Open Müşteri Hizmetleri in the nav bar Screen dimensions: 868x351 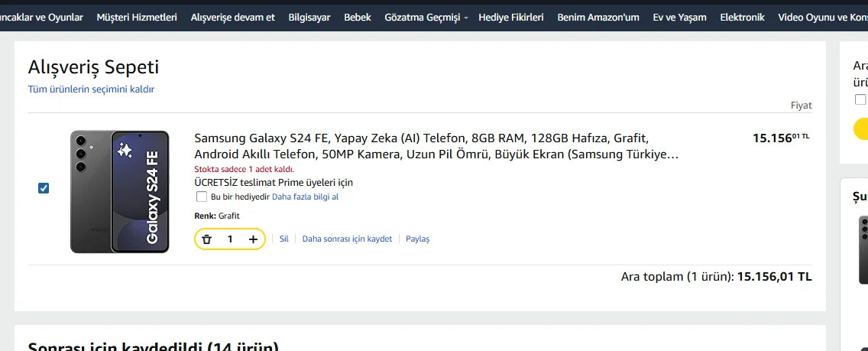click(137, 17)
